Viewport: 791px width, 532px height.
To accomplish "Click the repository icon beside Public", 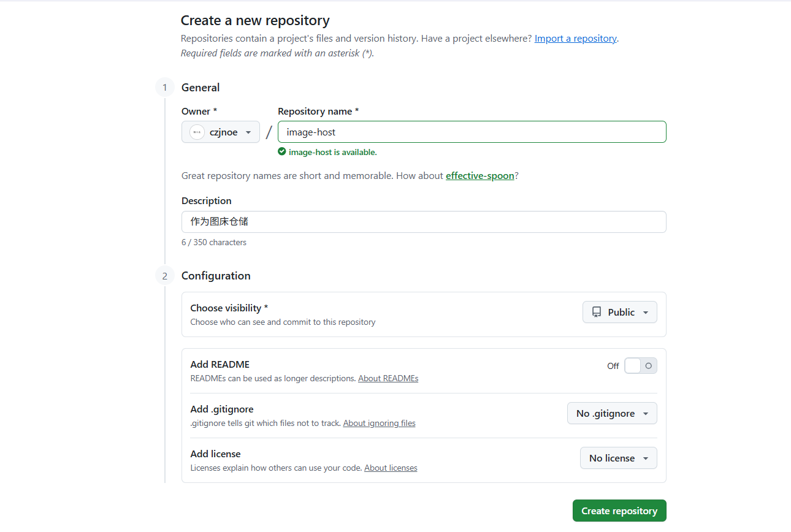I will coord(597,313).
